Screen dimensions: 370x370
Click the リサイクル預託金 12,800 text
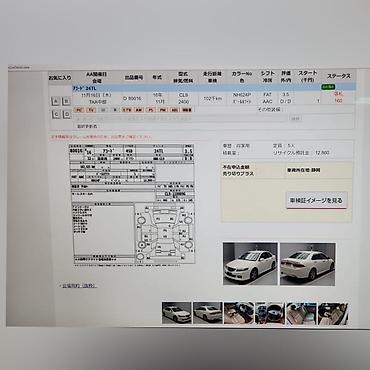coord(301,153)
